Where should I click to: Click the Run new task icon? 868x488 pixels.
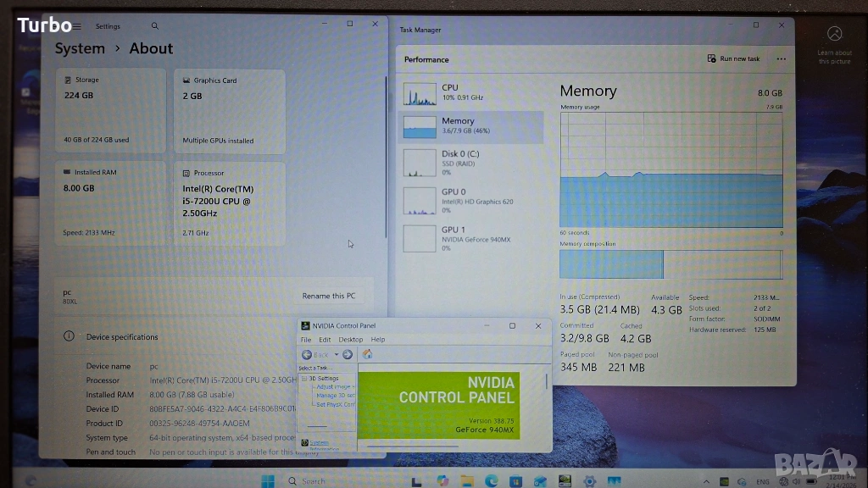click(x=711, y=58)
